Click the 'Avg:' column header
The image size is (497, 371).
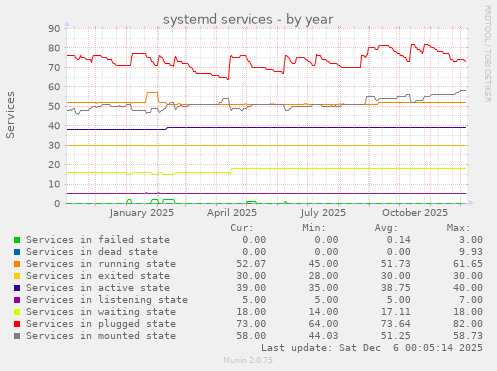(x=386, y=228)
